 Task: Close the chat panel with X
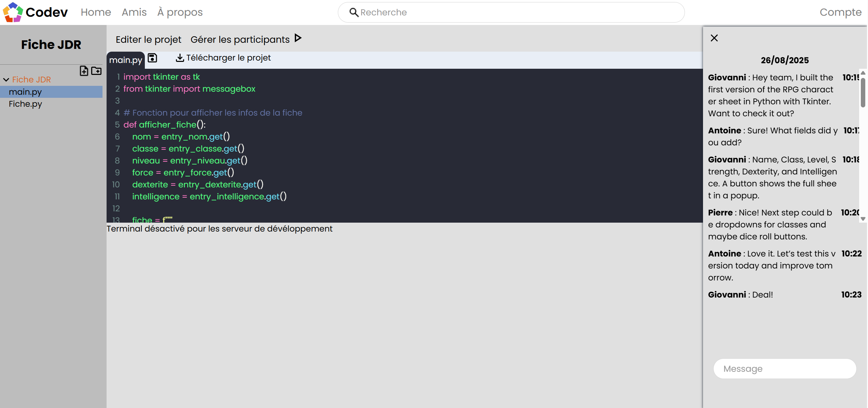point(714,38)
